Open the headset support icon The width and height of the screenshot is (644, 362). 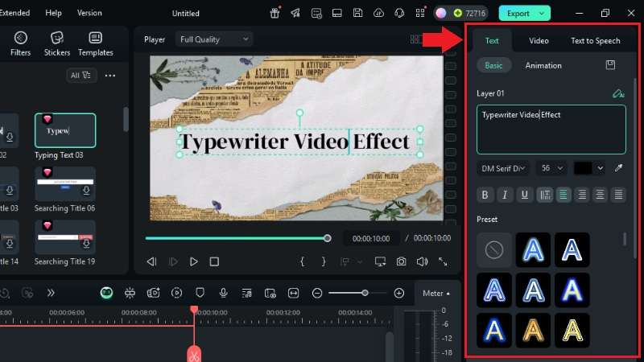pos(399,13)
